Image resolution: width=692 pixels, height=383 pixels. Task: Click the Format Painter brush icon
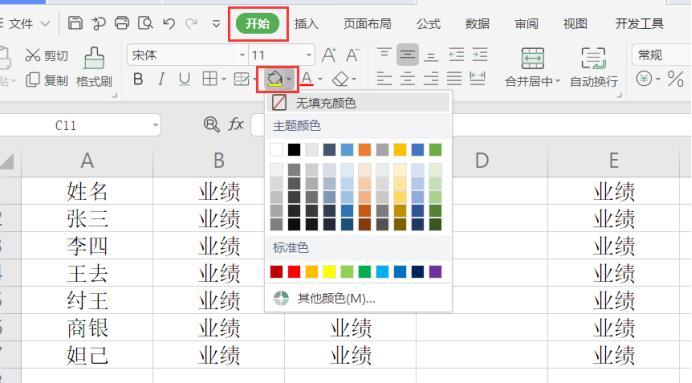pos(94,58)
